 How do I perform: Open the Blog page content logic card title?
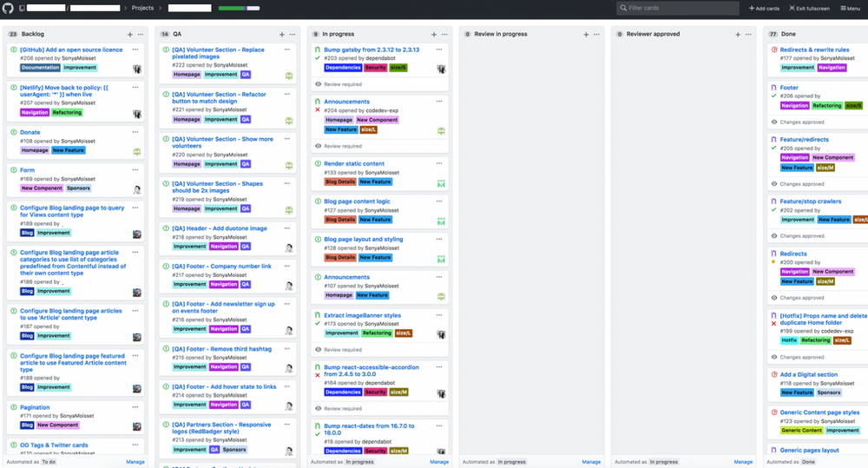pyautogui.click(x=357, y=201)
